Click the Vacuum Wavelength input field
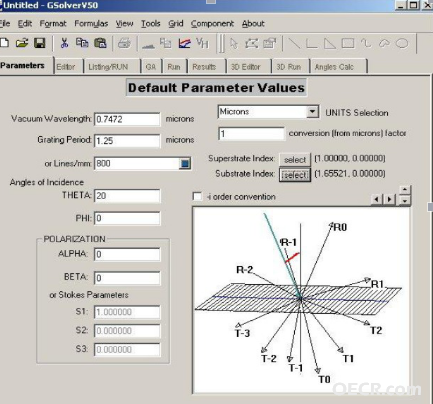 point(127,119)
